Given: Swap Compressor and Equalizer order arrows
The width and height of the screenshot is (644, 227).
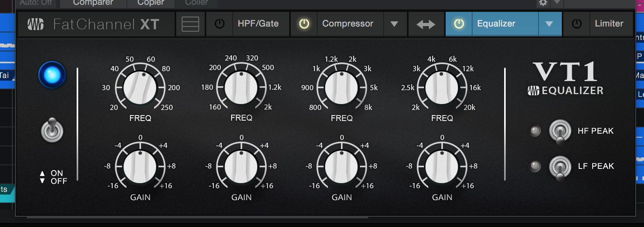Looking at the screenshot, I should 426,25.
